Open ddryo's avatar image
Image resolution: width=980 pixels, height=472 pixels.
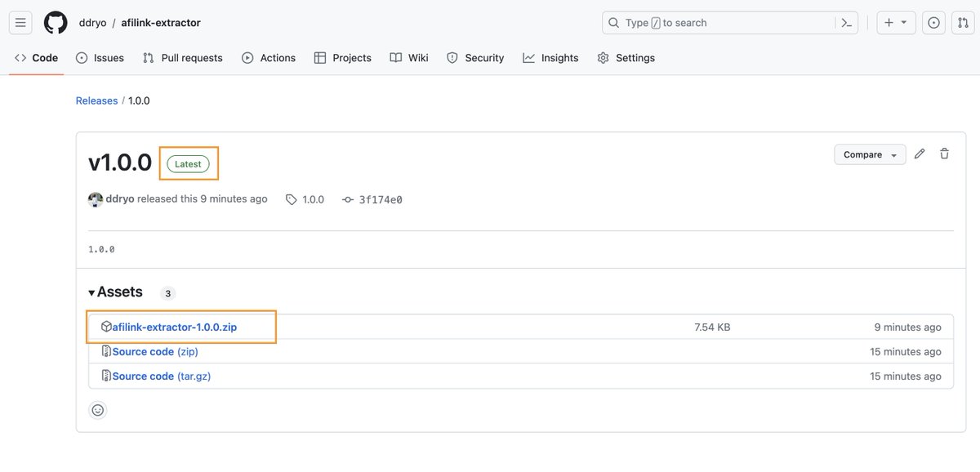[x=96, y=199]
